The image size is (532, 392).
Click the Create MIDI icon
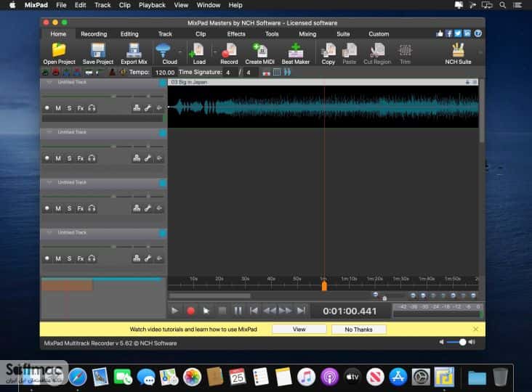pos(260,50)
